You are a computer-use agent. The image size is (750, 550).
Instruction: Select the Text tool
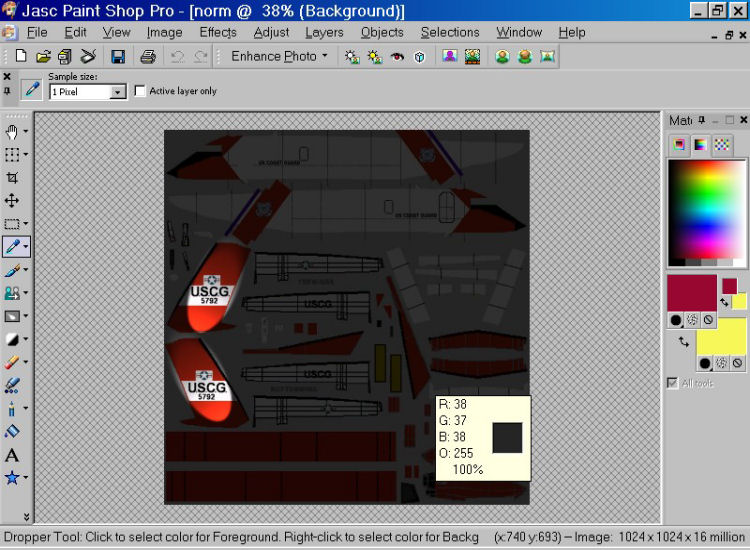12,455
